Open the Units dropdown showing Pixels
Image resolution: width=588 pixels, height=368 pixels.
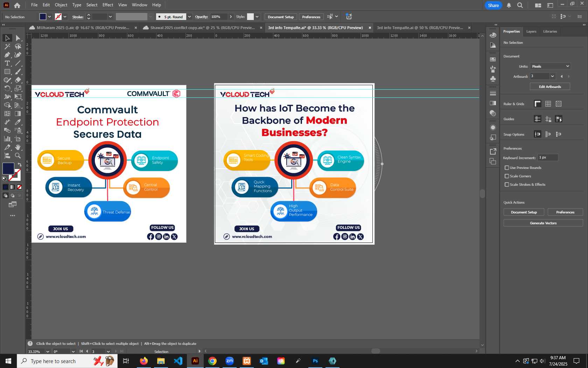click(x=550, y=66)
